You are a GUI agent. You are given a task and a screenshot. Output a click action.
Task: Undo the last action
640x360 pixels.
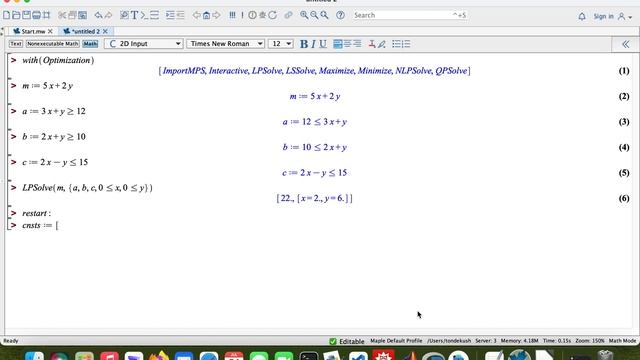pos(98,15)
